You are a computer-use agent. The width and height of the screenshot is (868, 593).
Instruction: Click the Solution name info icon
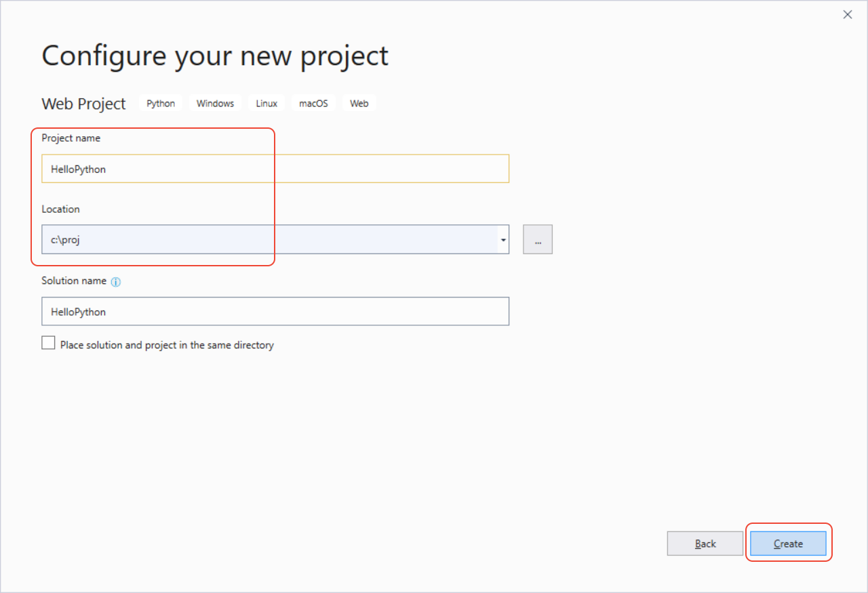coord(115,281)
